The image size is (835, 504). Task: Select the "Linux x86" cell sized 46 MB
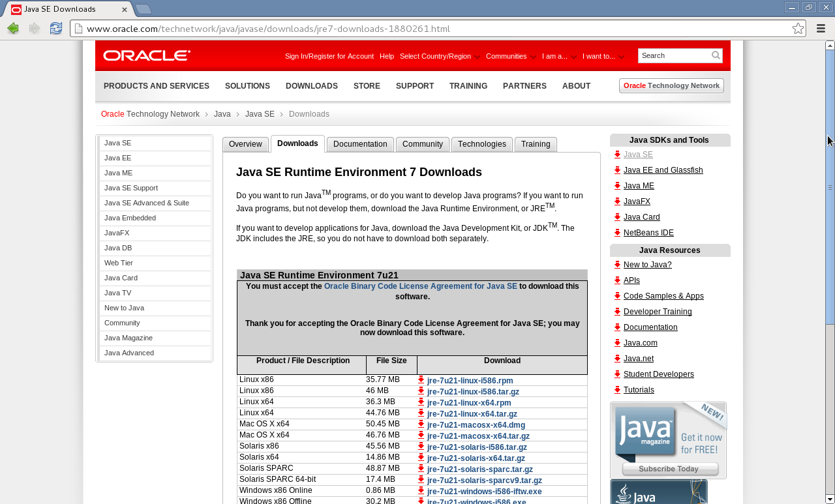pyautogui.click(x=301, y=391)
